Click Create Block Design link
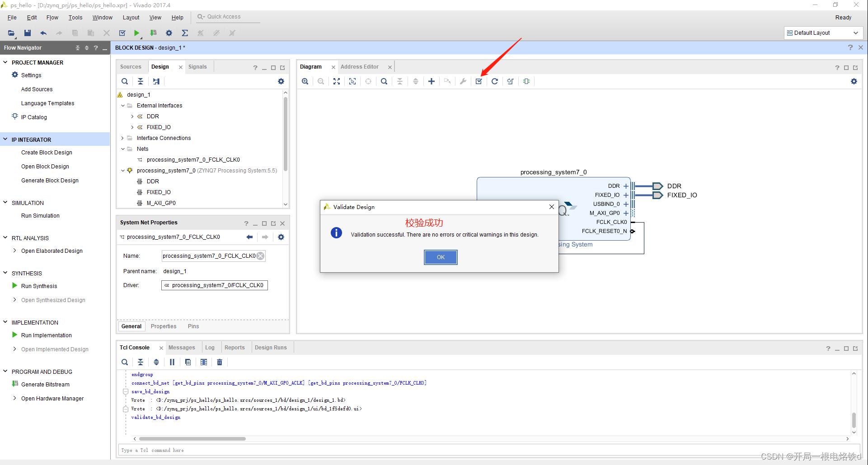The width and height of the screenshot is (868, 465). pos(47,153)
